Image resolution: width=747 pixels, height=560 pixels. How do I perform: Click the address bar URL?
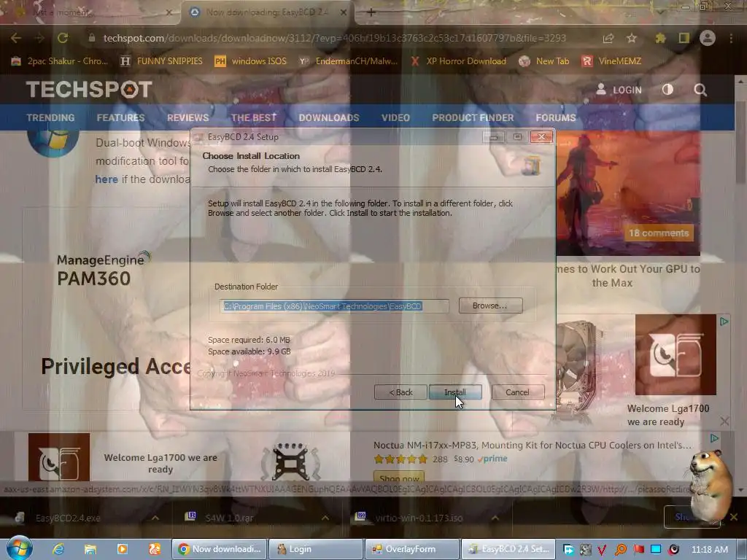(x=334, y=38)
